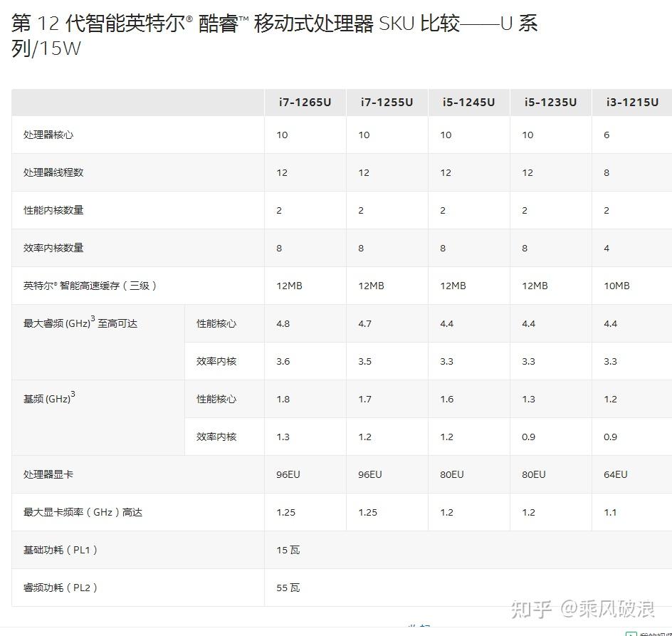Image resolution: width=672 pixels, height=636 pixels.
Task: Click thread count 8 for i3-1215U
Action: click(x=607, y=173)
